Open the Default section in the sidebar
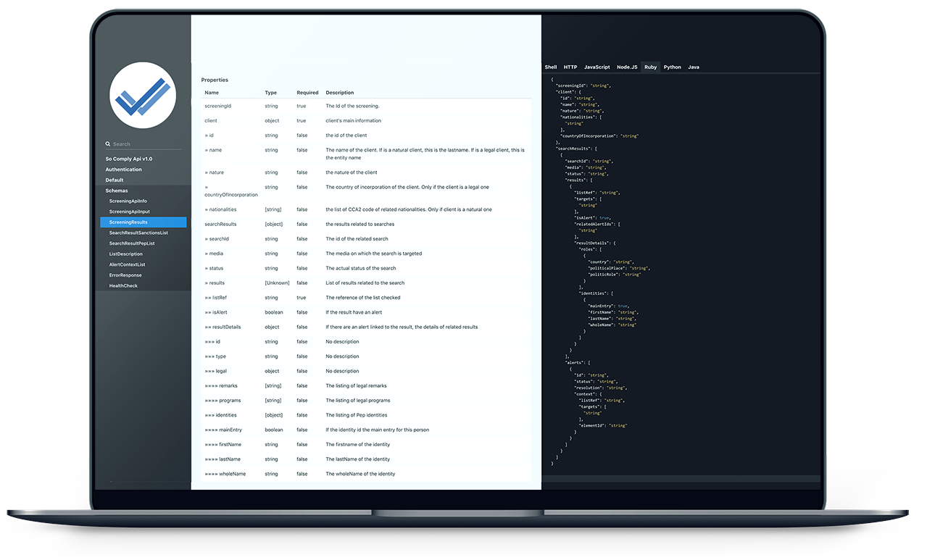Screen dimensions: 927x560 (115, 180)
